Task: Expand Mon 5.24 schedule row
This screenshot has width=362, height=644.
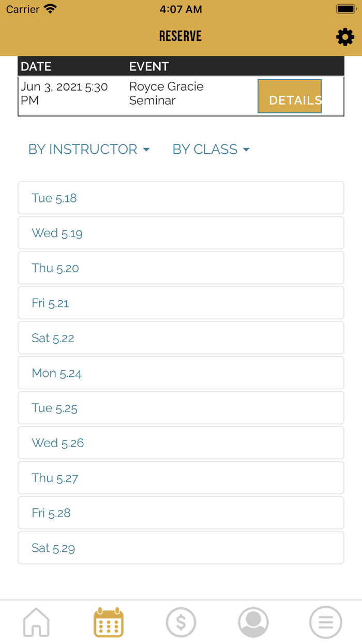Action: 181,373
